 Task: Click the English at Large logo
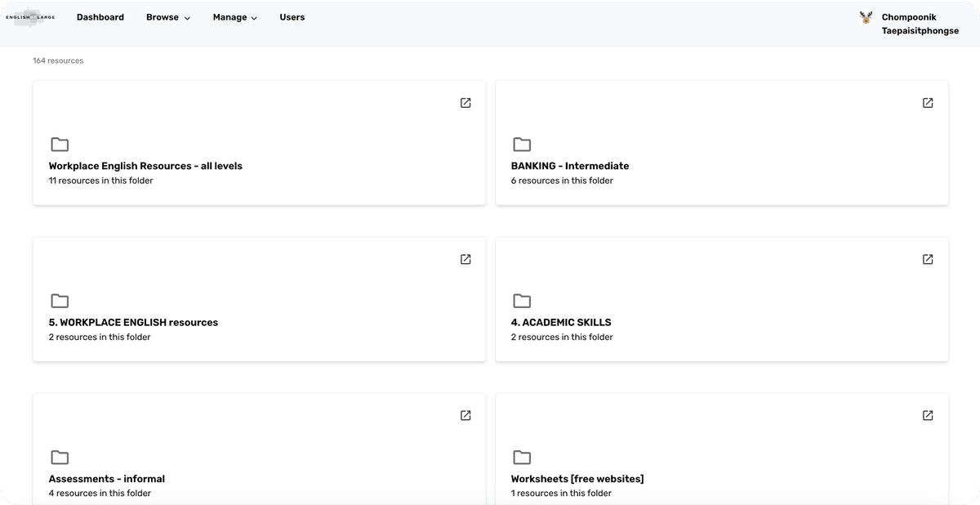[30, 17]
